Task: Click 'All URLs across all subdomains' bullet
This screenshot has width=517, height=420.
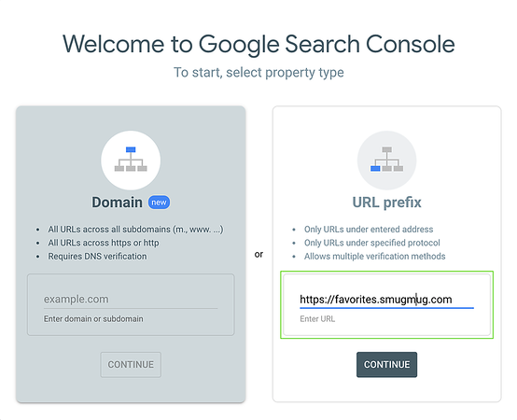Action: pyautogui.click(x=135, y=229)
